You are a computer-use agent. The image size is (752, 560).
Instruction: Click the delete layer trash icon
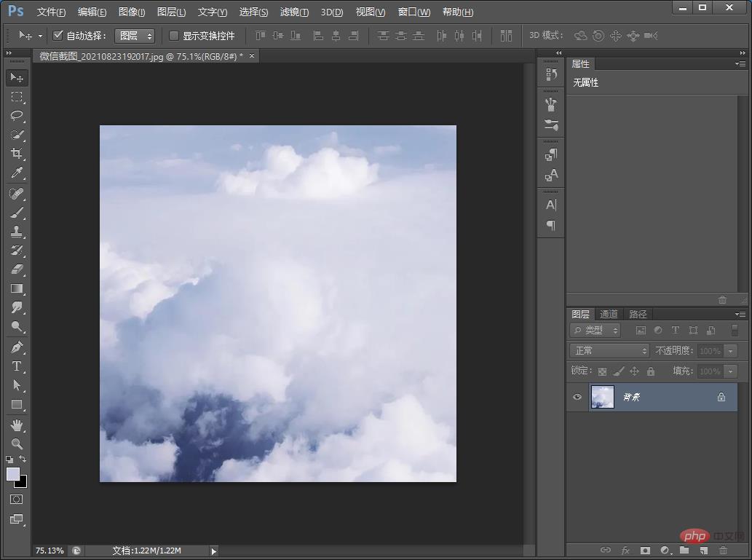(723, 551)
